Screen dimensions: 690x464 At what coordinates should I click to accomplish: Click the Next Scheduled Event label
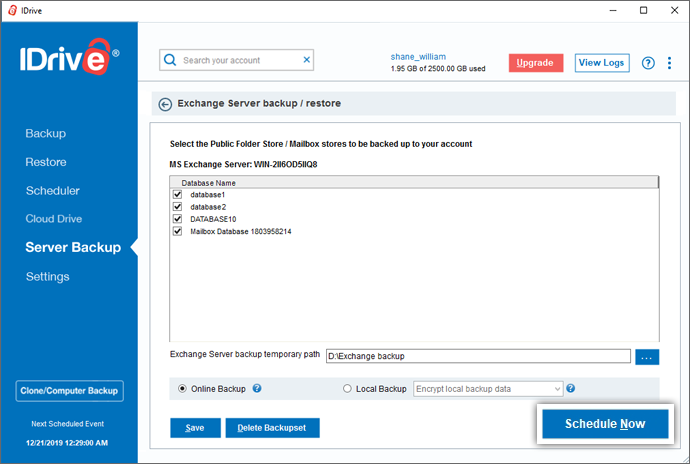[x=68, y=424]
